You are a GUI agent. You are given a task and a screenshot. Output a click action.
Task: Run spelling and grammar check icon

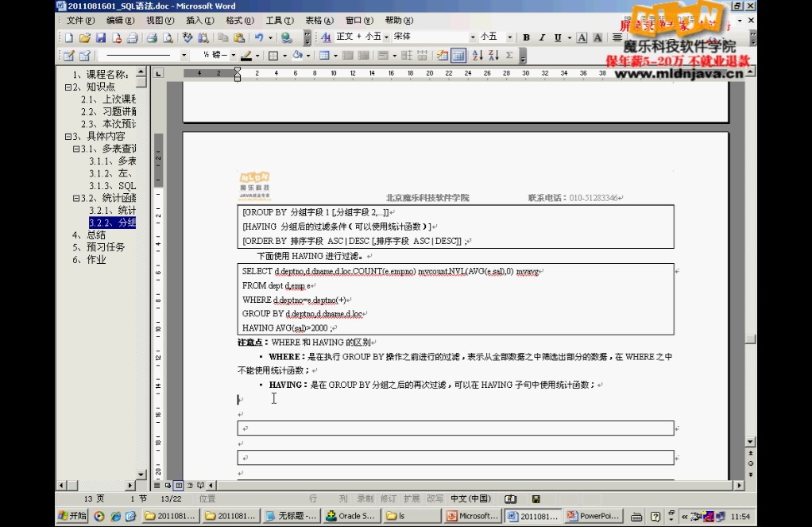pos(187,37)
